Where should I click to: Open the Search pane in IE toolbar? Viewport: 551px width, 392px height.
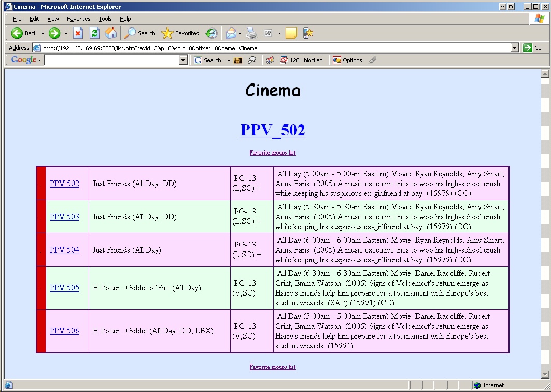[x=139, y=33]
